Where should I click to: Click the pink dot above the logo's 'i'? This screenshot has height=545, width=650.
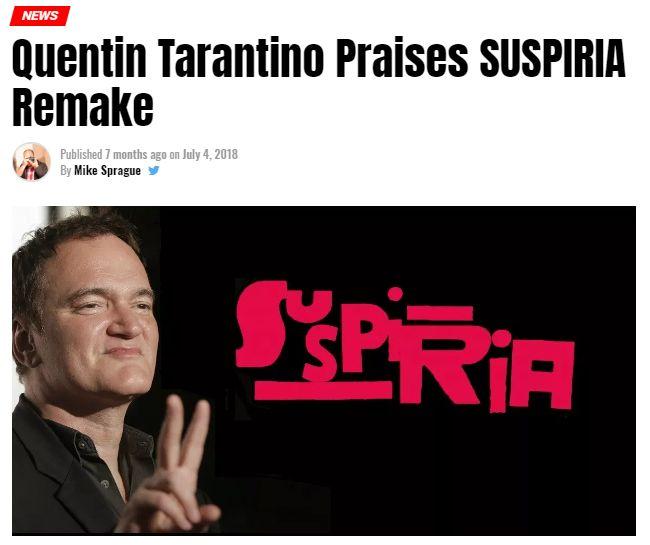pyautogui.click(x=395, y=293)
